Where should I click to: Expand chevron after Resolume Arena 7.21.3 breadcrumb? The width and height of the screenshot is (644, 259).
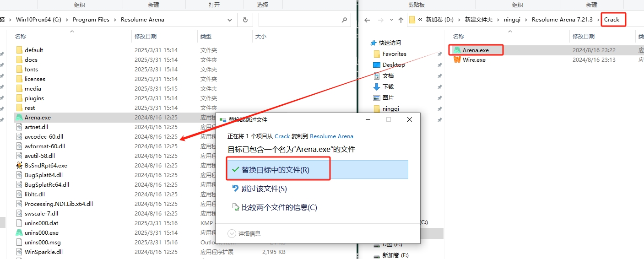point(598,20)
